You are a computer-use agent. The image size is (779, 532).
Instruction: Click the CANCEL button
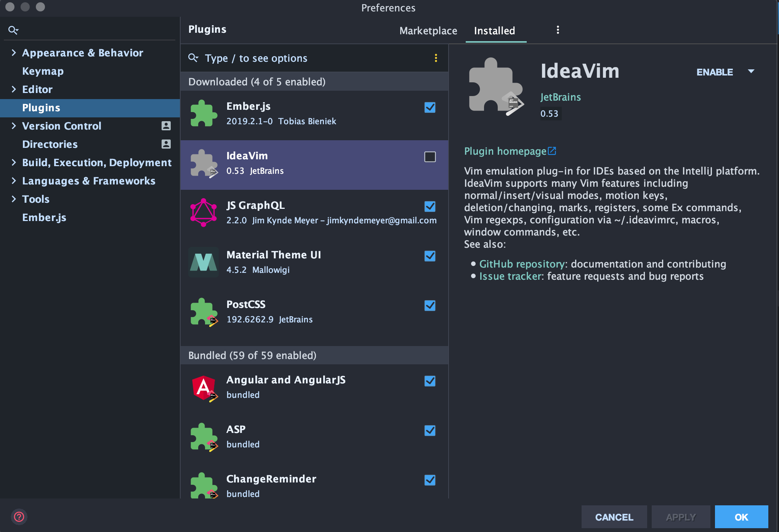(x=614, y=517)
